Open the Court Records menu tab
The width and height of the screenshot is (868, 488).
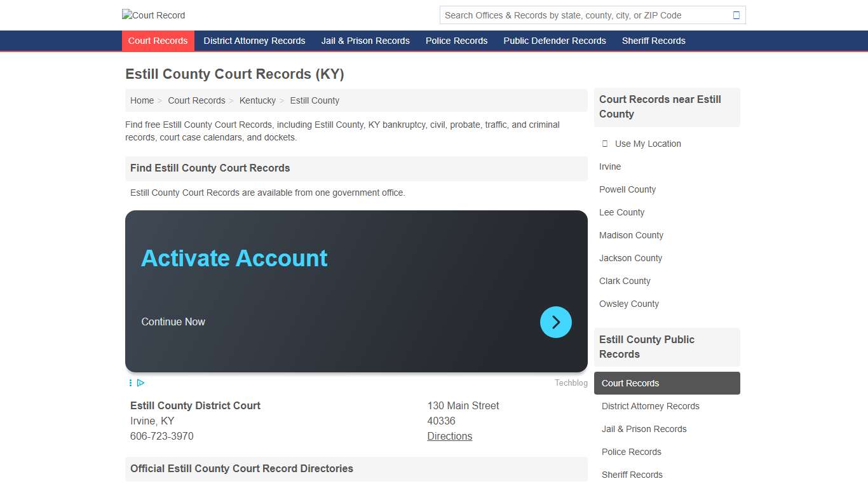[x=158, y=41]
